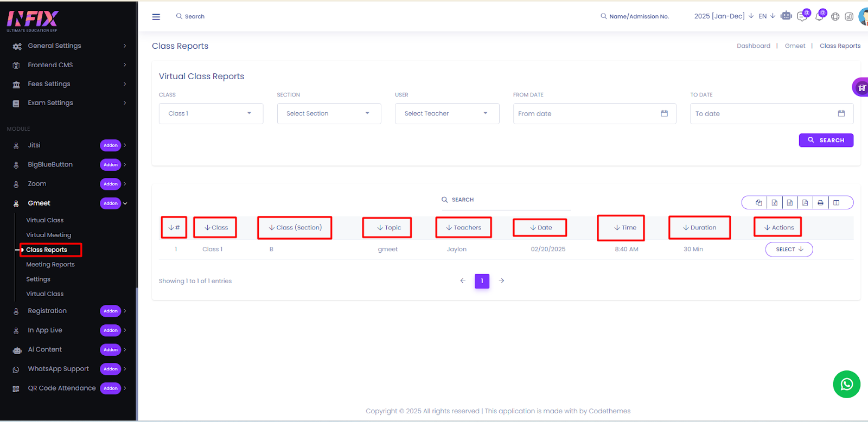Click the top search magnifier icon

pos(179,16)
